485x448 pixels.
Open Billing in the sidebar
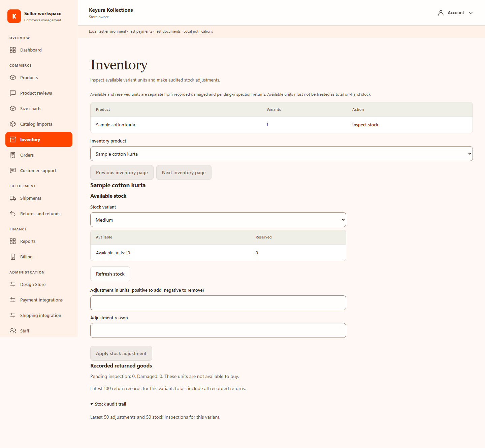[39, 257]
